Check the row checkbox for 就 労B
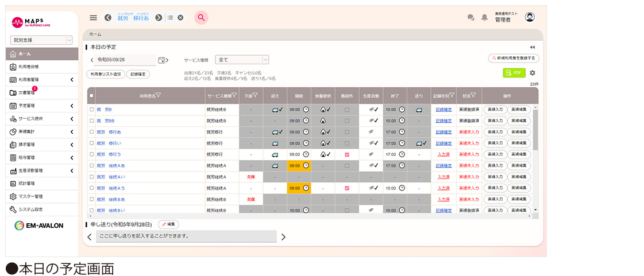Image resolution: width=644 pixels, height=276 pixels. [x=91, y=110]
